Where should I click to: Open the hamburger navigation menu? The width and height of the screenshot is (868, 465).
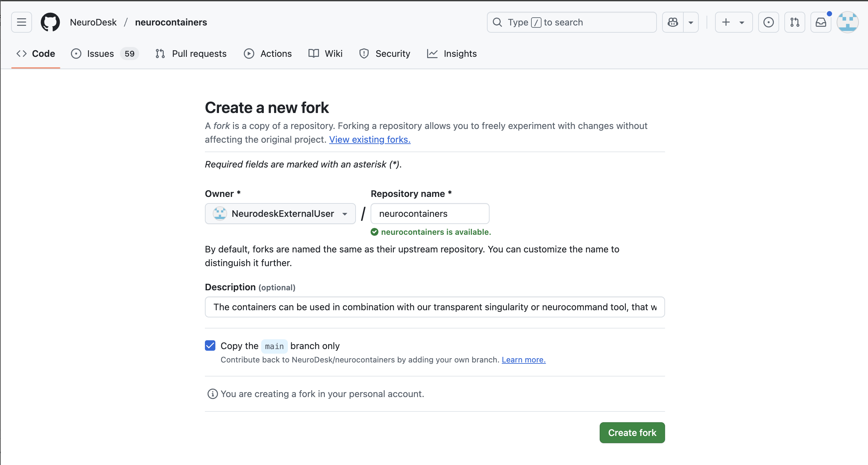22,22
